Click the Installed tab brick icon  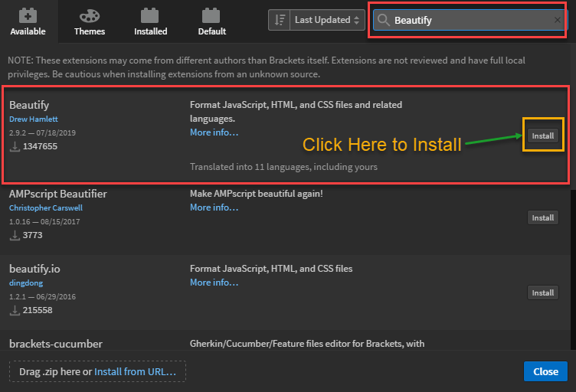click(150, 15)
